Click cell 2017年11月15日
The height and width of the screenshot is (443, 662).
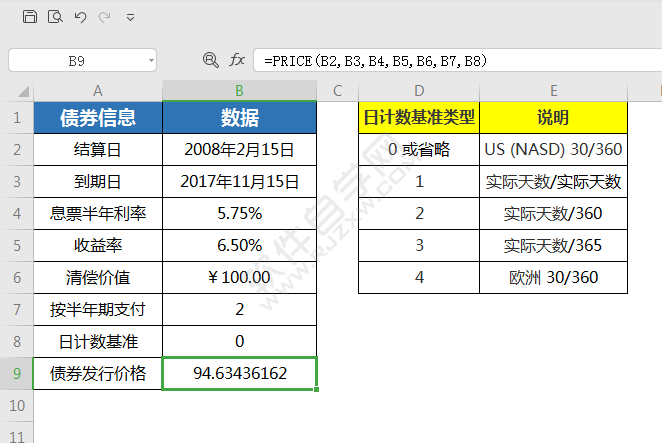(239, 182)
